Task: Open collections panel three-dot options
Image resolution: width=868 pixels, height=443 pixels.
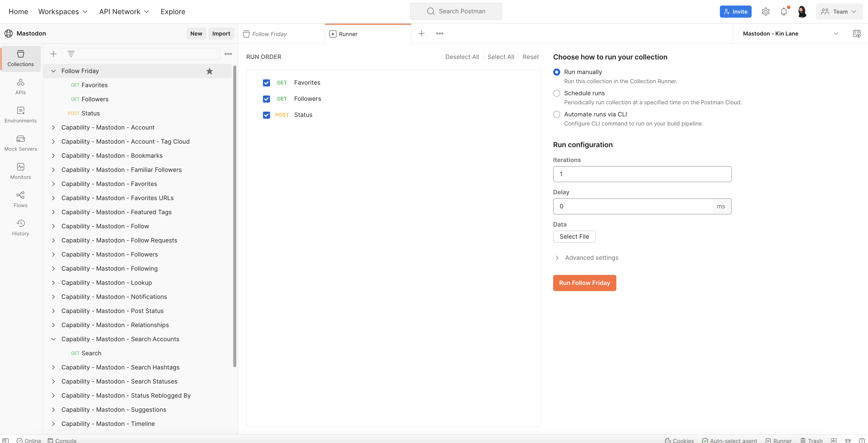Action: [x=228, y=54]
